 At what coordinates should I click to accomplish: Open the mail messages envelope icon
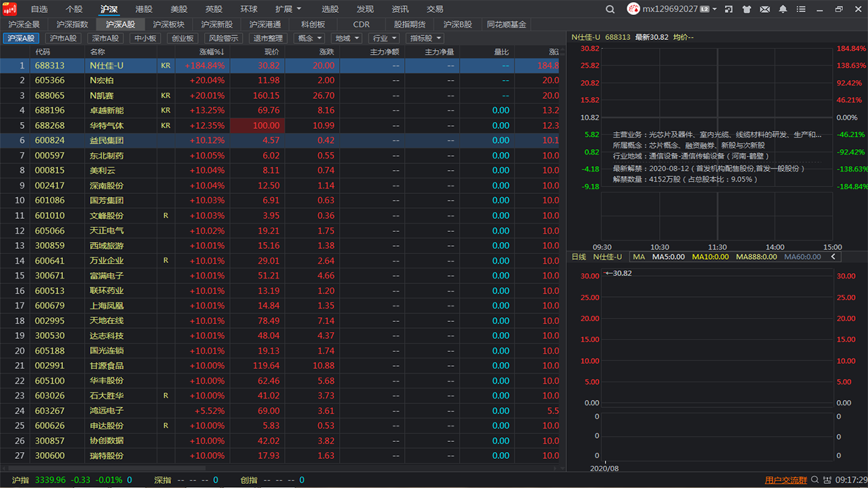click(x=765, y=9)
